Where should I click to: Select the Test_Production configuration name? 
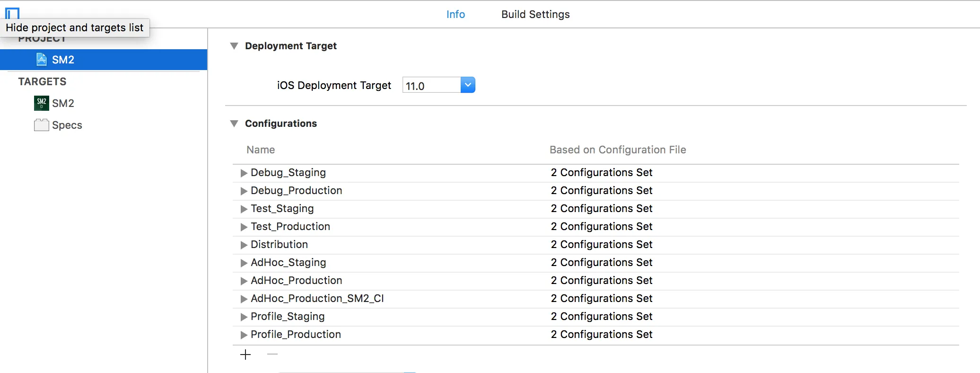click(x=290, y=227)
